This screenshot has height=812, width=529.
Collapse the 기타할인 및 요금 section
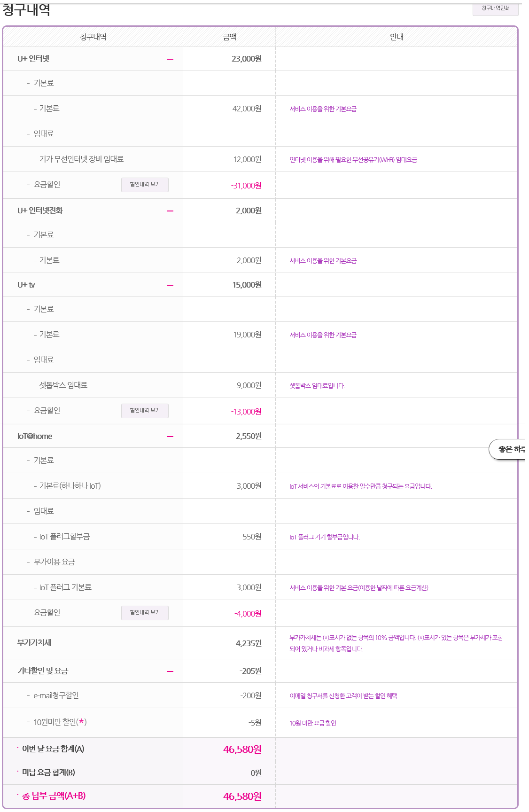point(170,671)
